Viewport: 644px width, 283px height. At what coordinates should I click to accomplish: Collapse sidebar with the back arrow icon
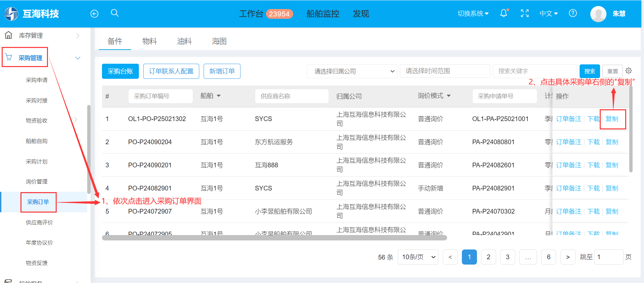point(95,14)
